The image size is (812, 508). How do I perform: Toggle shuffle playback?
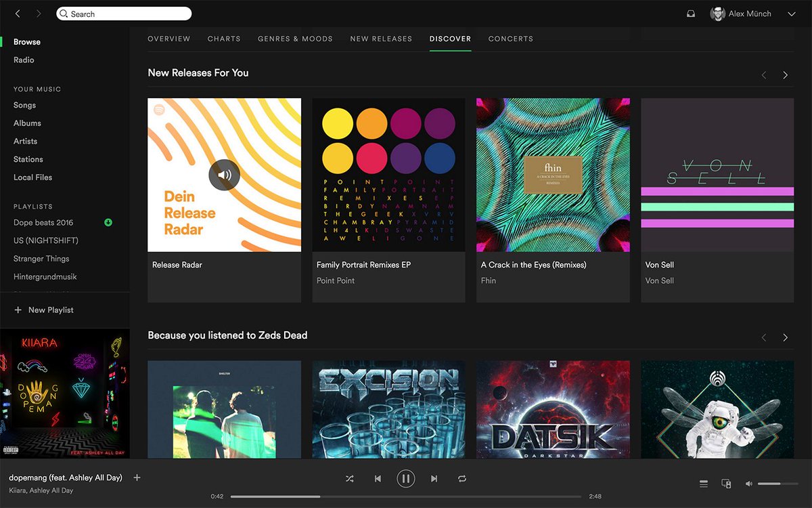(349, 479)
